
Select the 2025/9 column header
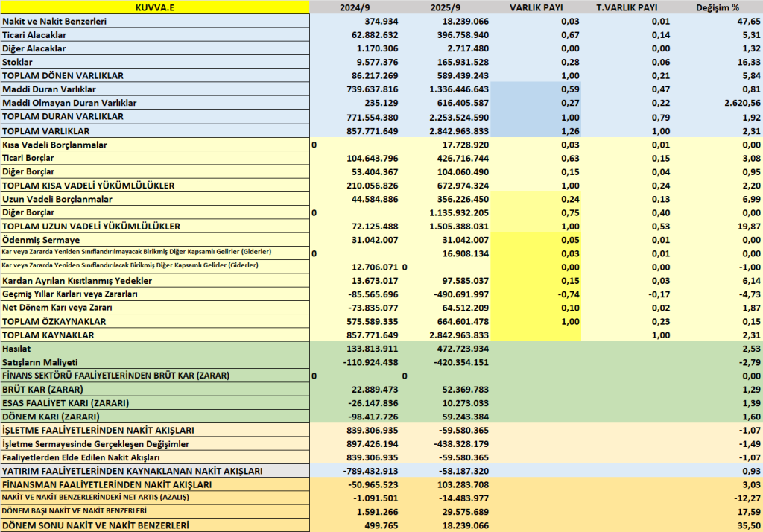coord(446,7)
